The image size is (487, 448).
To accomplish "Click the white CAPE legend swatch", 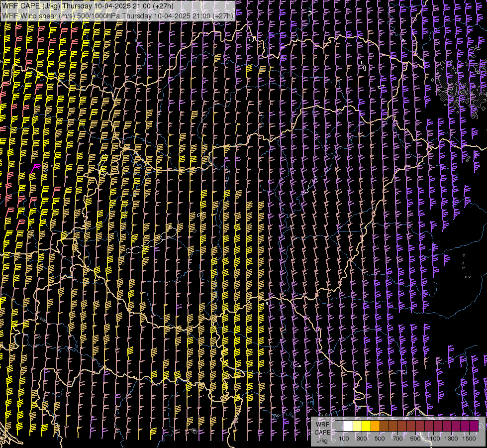I will coord(349,426).
